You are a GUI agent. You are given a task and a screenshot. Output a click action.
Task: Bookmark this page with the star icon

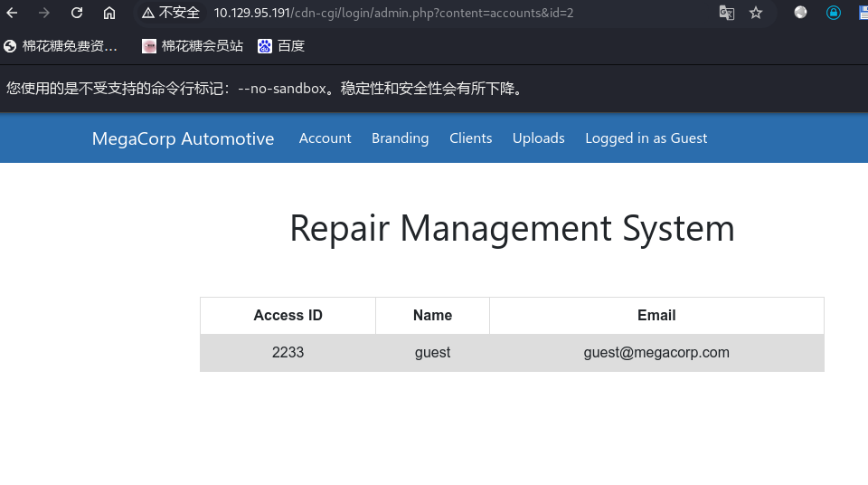click(756, 13)
